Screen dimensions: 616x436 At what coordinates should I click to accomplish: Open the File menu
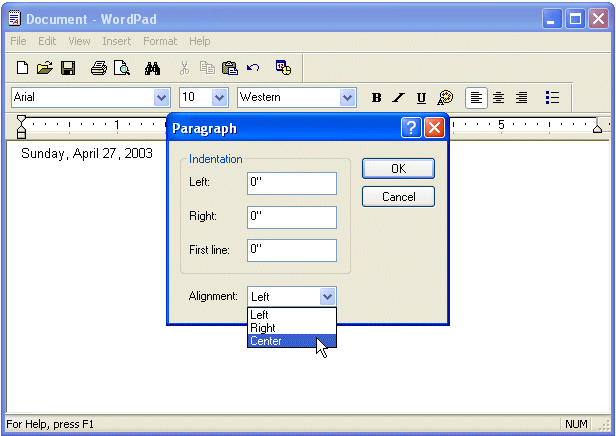pyautogui.click(x=18, y=41)
